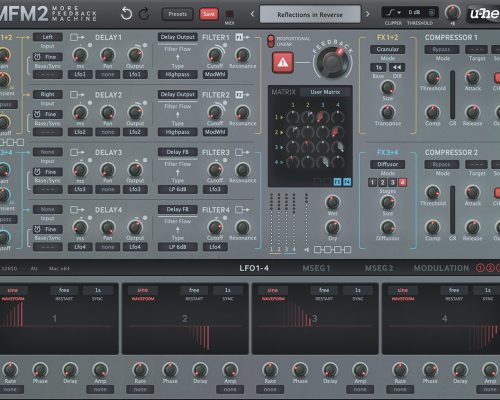The width and height of the screenshot is (500, 400).
Task: Toggle modulation slot 1 circle
Action: tap(480, 268)
